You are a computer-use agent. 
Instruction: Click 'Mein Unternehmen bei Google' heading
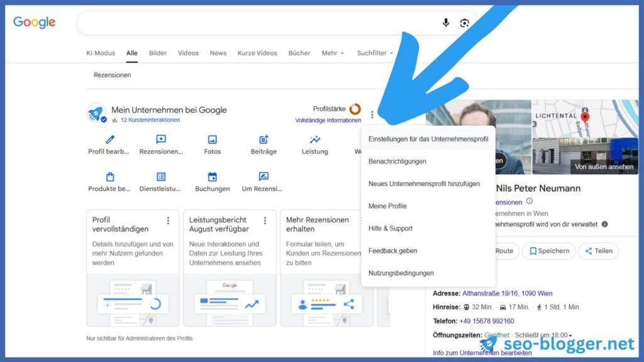[169, 110]
